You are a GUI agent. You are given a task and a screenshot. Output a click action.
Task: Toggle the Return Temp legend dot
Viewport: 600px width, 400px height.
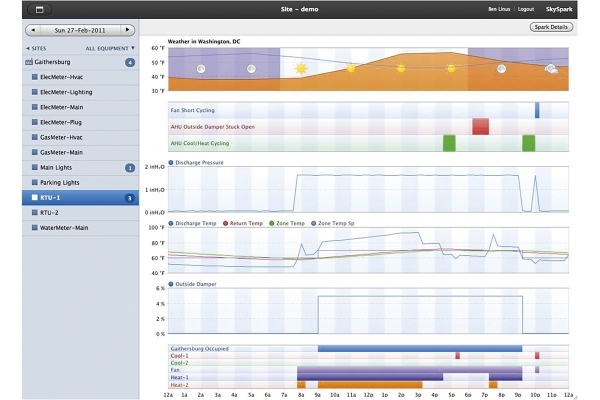click(225, 223)
